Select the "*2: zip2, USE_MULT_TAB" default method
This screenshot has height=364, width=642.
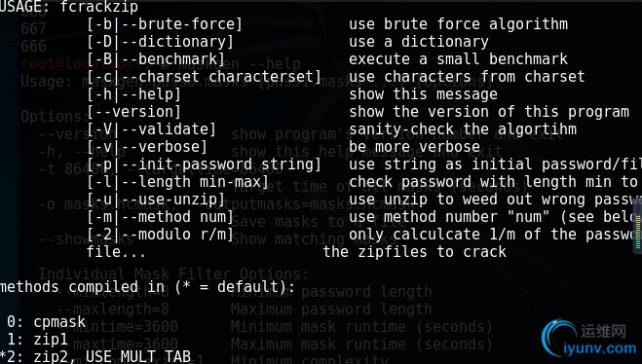[x=95, y=356]
